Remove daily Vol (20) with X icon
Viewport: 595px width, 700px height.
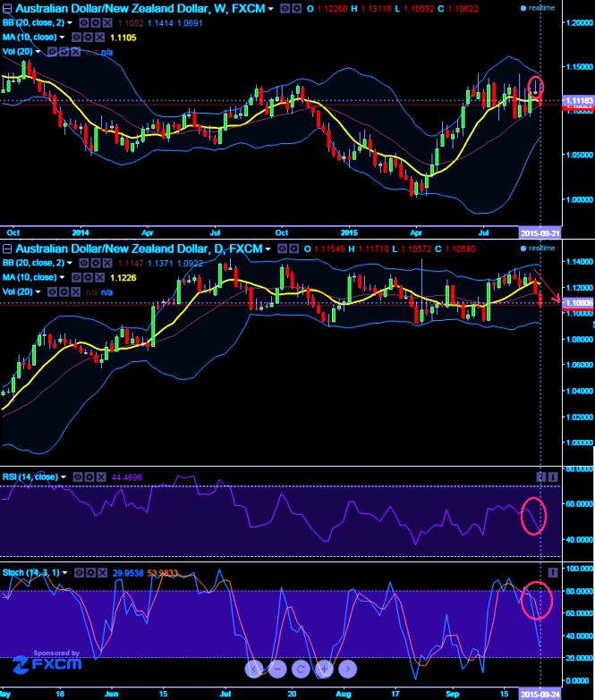point(75,292)
